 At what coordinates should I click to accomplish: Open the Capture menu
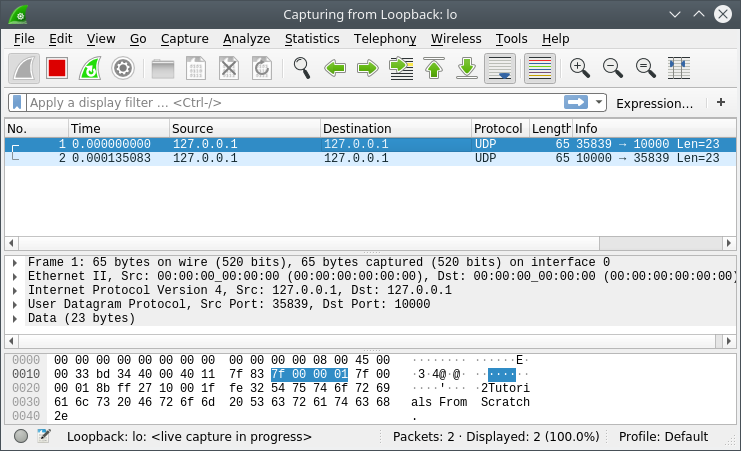click(184, 39)
